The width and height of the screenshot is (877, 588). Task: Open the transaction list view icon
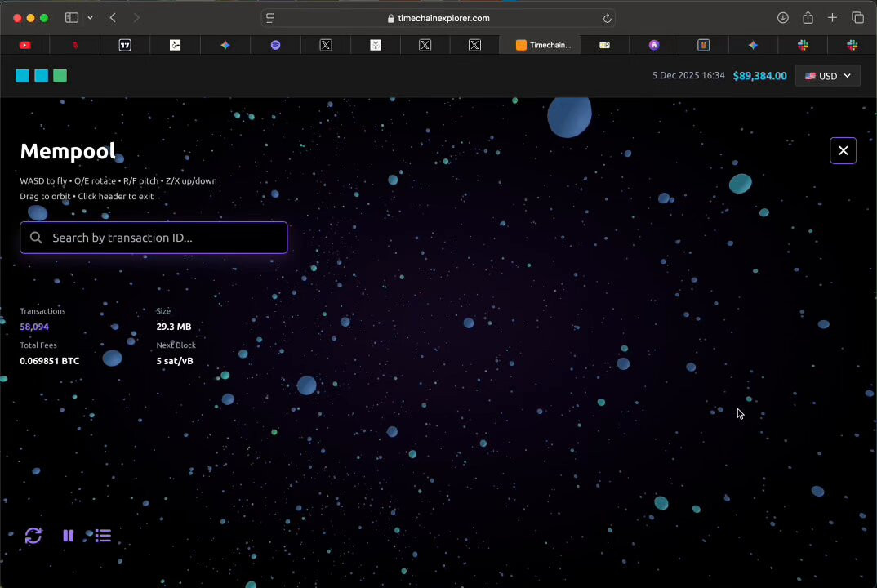click(103, 536)
